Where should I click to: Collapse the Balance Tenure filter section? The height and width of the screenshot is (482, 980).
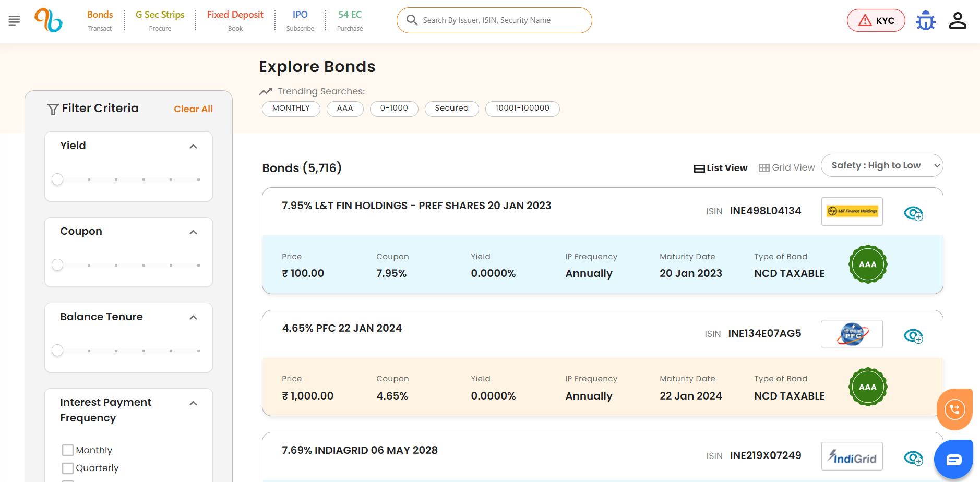(193, 318)
